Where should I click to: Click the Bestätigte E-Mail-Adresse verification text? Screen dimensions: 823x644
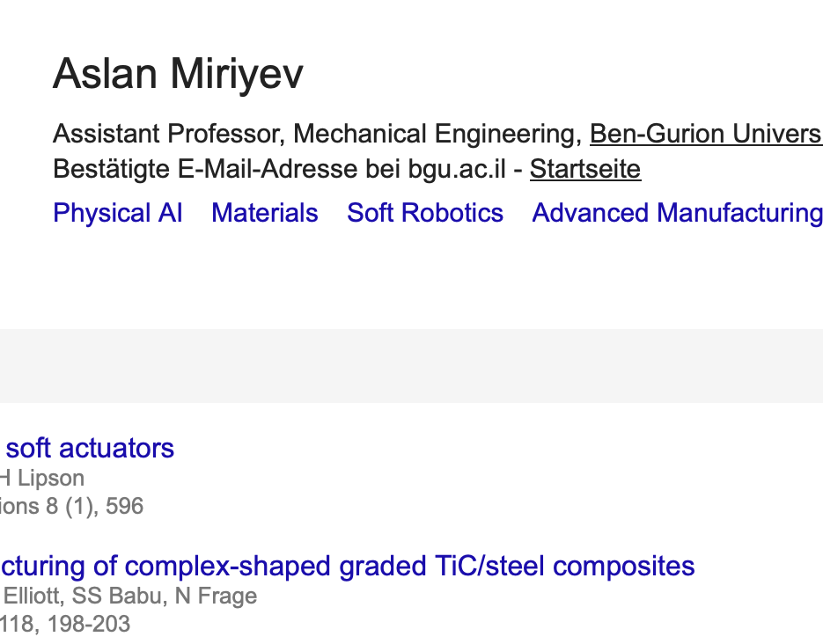205,169
